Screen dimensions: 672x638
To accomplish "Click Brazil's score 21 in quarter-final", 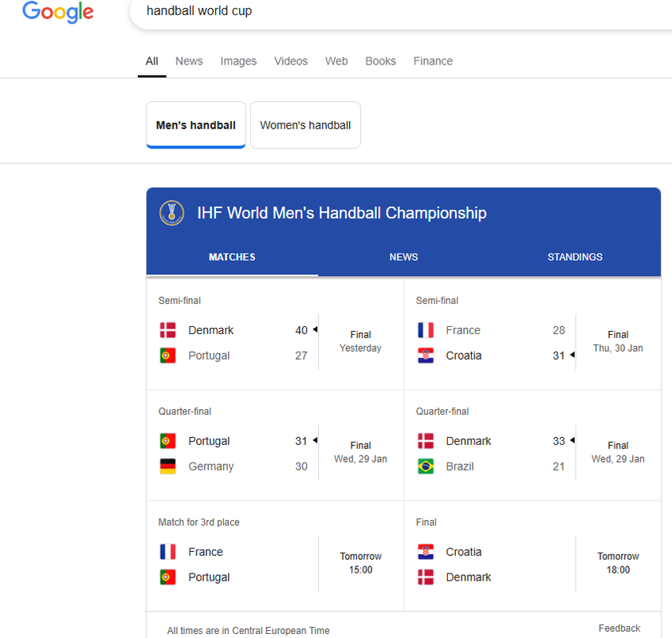I will click(559, 466).
